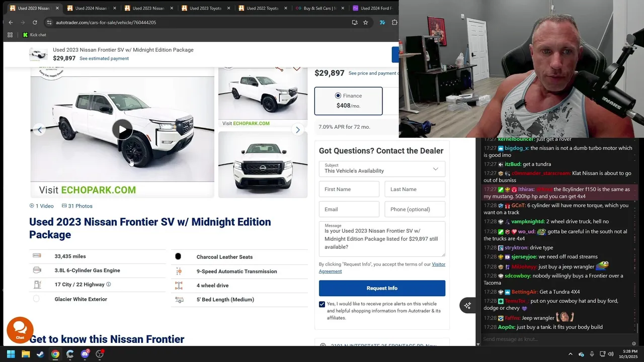The image size is (644, 362).
Task: Click the 3.8L 6-Cylinder Gas Engine spec
Action: point(88,270)
